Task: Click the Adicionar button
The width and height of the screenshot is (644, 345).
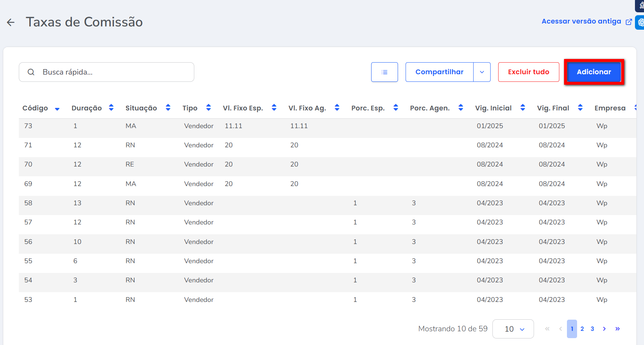Action: tap(594, 72)
